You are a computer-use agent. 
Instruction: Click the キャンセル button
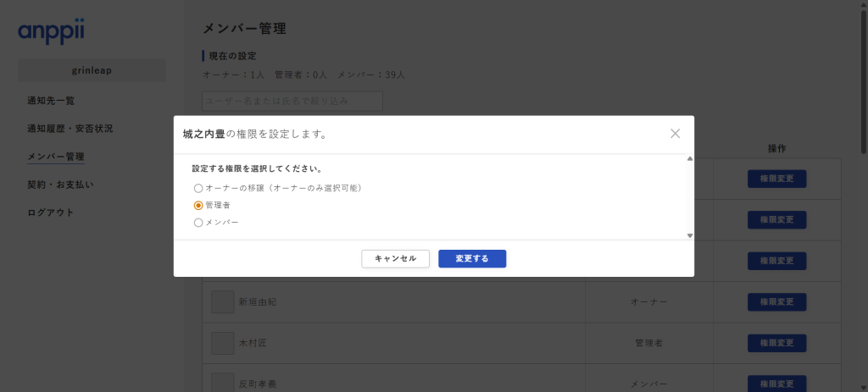395,259
